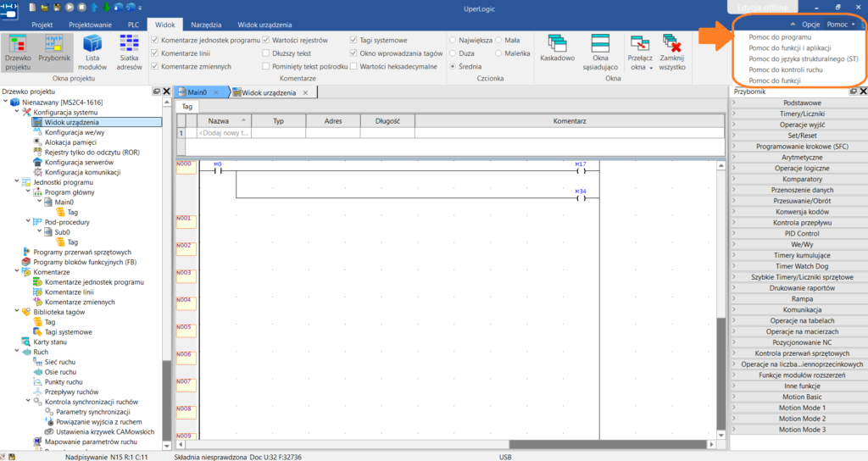868x461 pixels.
Task: Click the UperLogic application logo icon
Action: coord(9,9)
